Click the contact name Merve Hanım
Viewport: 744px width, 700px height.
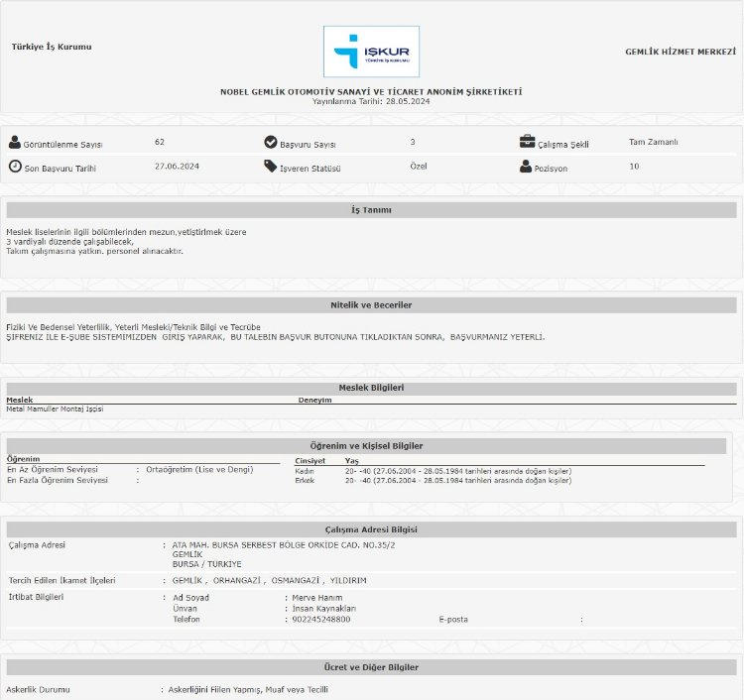point(318,598)
